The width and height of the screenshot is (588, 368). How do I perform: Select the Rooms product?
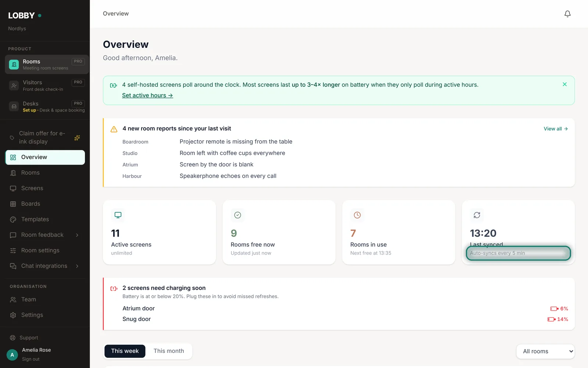pyautogui.click(x=47, y=64)
